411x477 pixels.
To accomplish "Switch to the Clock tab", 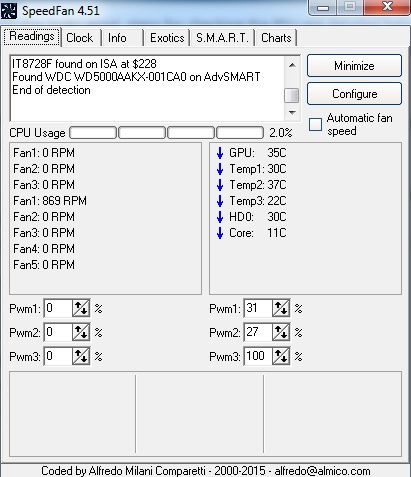I will coord(80,38).
